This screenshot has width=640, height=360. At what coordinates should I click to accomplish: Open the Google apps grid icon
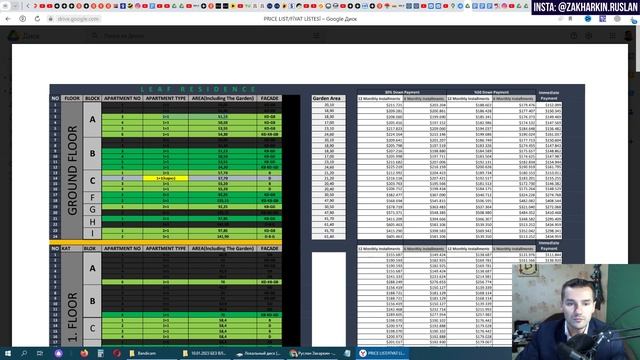pyautogui.click(x=612, y=36)
